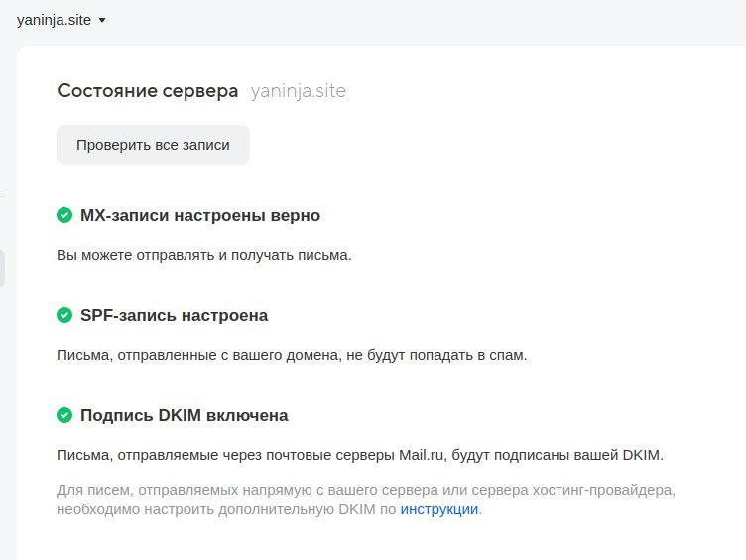This screenshot has width=746, height=560.
Task: Click the 'Проверить все записи' button
Action: click(x=153, y=145)
